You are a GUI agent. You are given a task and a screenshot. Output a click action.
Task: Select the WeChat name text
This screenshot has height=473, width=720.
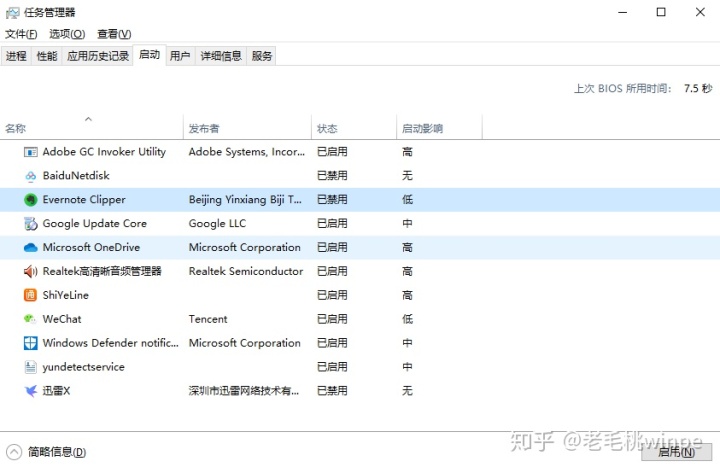tap(62, 319)
